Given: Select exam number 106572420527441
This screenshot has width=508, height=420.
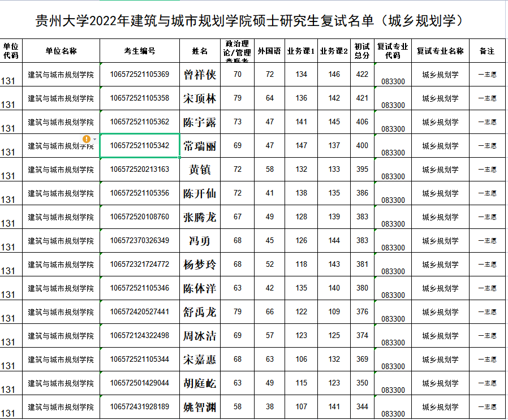Looking at the screenshot, I should (x=140, y=312).
